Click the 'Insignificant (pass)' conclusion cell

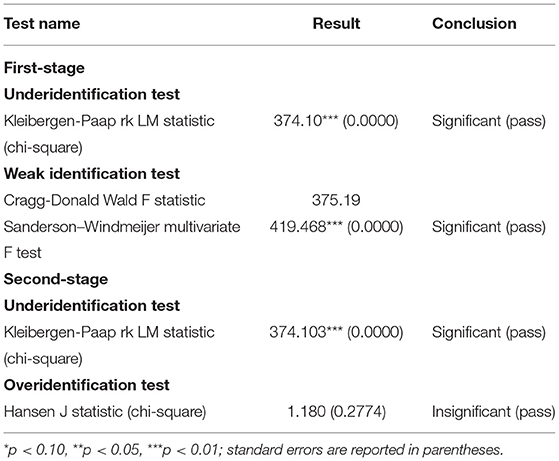pyautogui.click(x=494, y=412)
